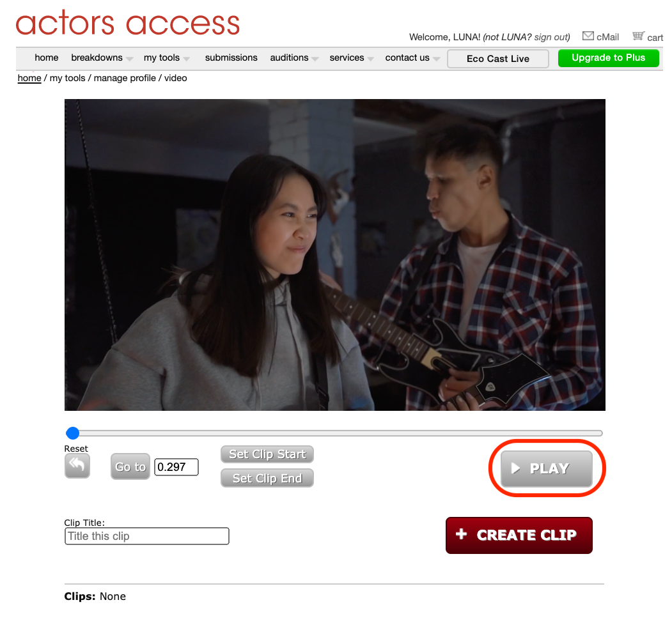Open the submissions menu item

231,58
